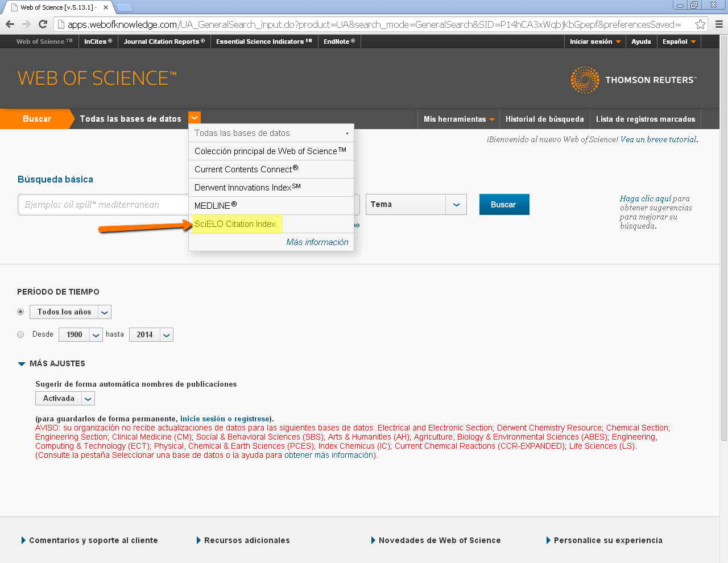The width and height of the screenshot is (728, 563).
Task: Click 'Haga clic aquí' suggestions link
Action: [645, 198]
